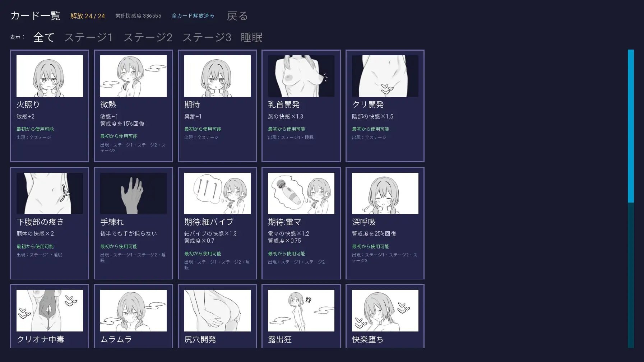644x362 pixels.
Task: Select the ムラムラ card thumbnail
Action: (133, 311)
